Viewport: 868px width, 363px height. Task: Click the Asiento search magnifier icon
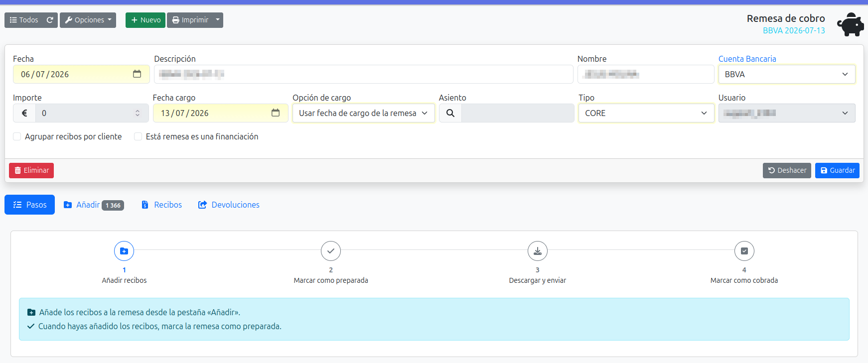click(450, 113)
